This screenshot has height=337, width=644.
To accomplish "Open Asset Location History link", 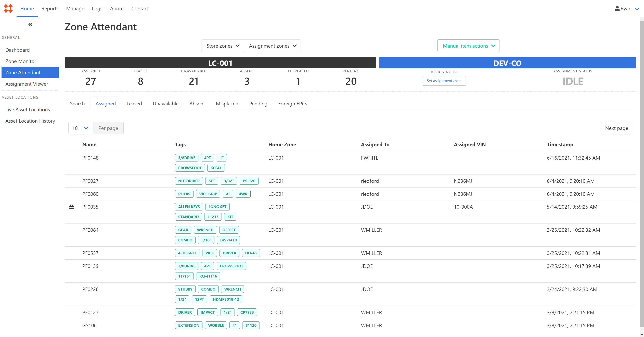I will (x=30, y=121).
